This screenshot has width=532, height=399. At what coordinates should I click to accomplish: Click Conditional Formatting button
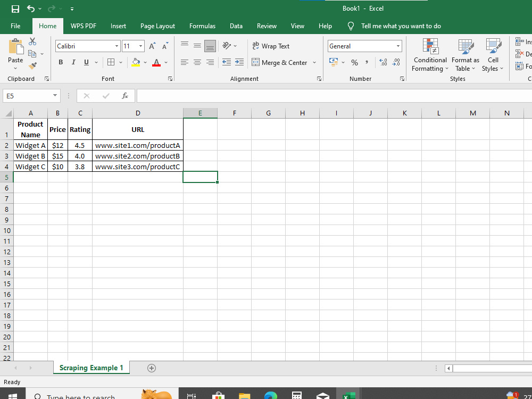pos(430,55)
